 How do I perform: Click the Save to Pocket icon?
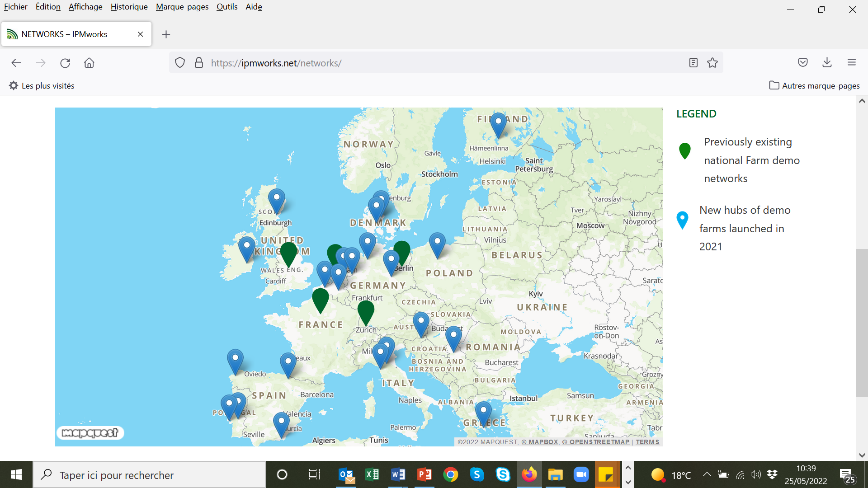coord(803,62)
